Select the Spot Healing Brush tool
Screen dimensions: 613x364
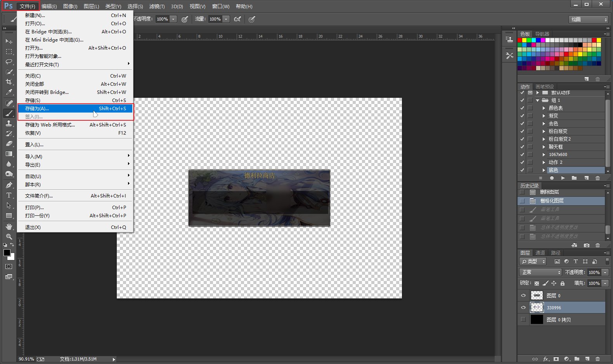[9, 103]
